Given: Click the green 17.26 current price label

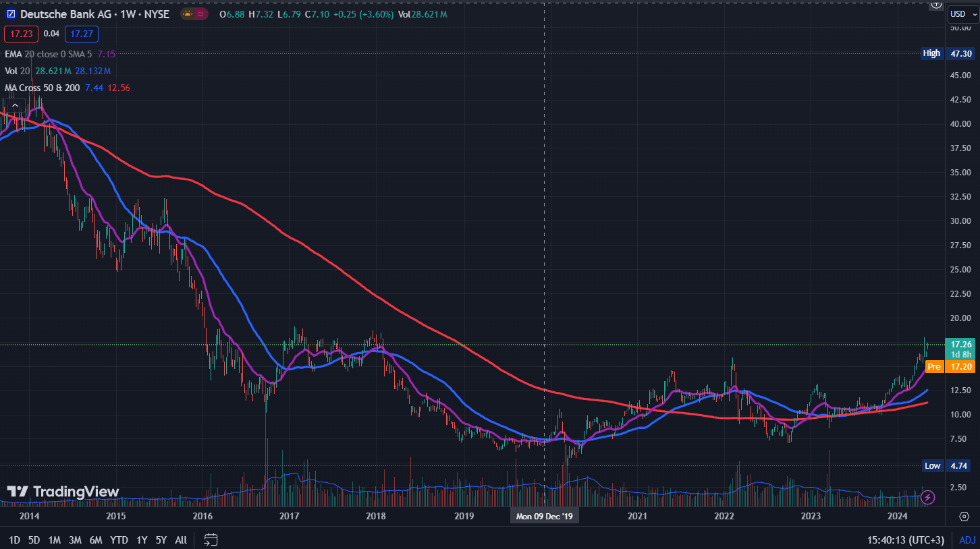Looking at the screenshot, I should point(960,349).
